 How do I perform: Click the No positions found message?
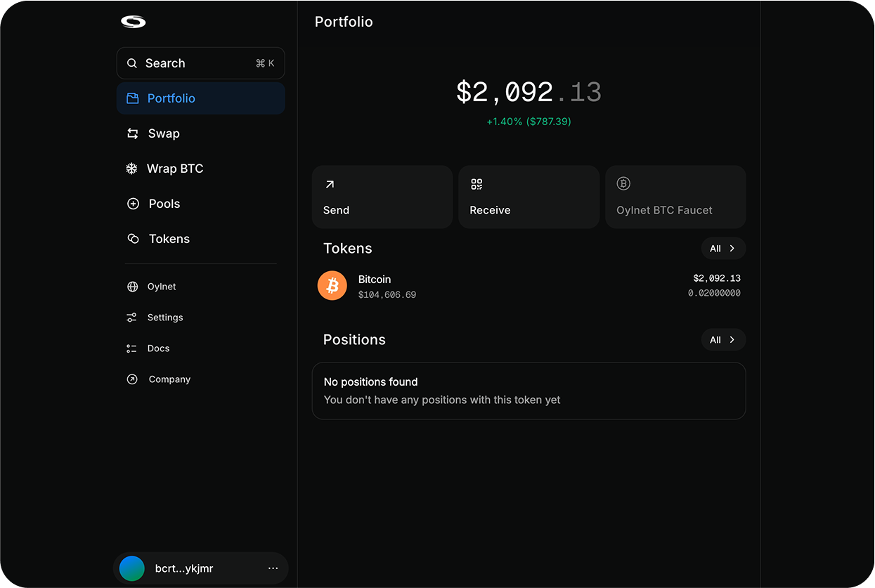coord(371,381)
